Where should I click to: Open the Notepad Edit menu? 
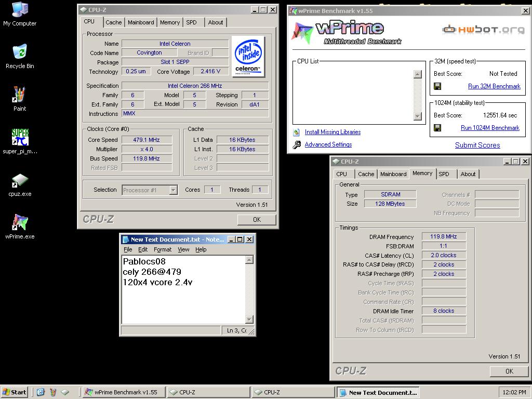143,249
